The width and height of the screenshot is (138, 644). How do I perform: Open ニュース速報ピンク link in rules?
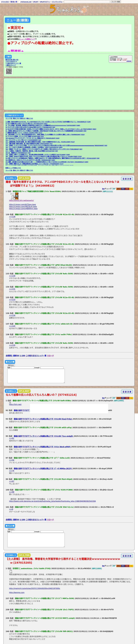click(x=27, y=39)
